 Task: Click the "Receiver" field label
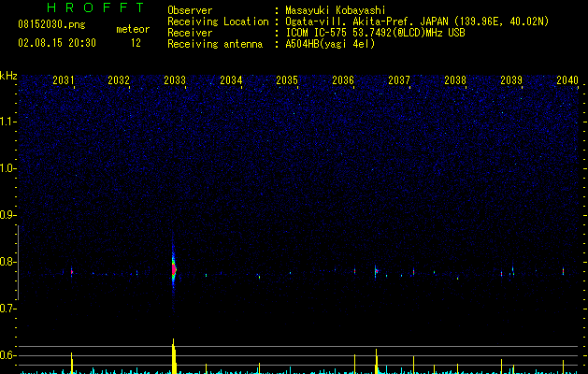pyautogui.click(x=190, y=33)
